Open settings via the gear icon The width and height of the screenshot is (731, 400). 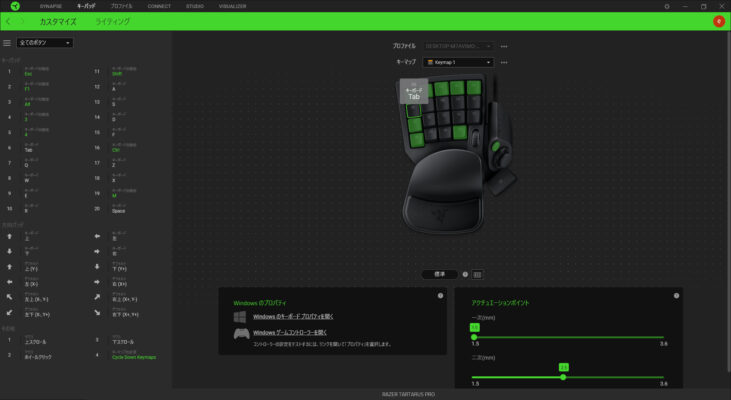click(667, 7)
